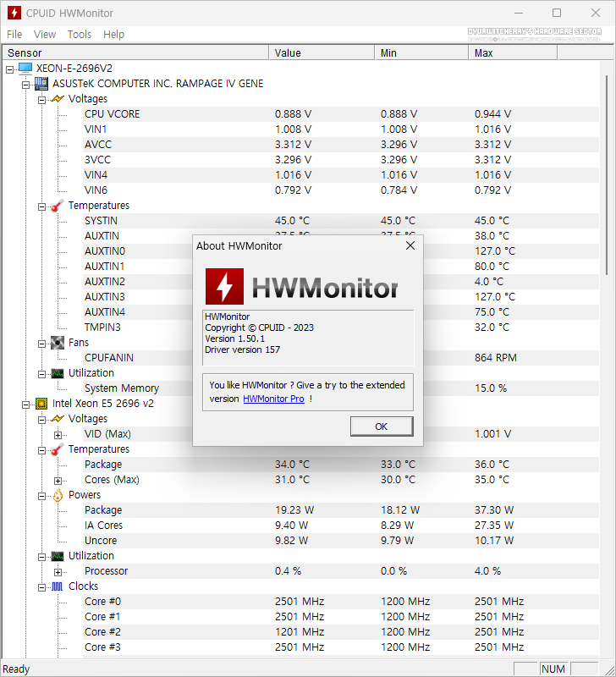Click the Value column header
Image resolution: width=616 pixels, height=677 pixels.
click(322, 52)
